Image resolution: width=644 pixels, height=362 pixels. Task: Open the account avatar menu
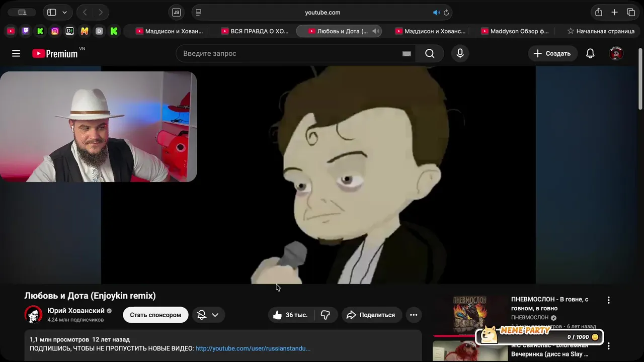click(616, 53)
